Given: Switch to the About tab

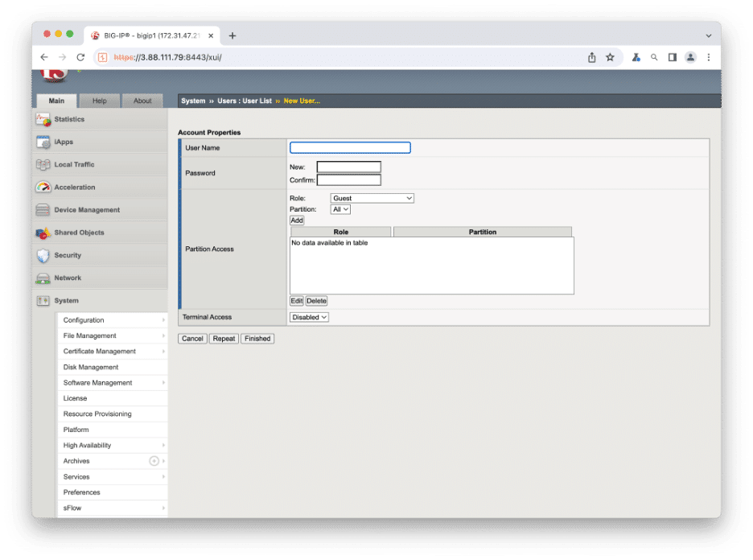Looking at the screenshot, I should [142, 101].
